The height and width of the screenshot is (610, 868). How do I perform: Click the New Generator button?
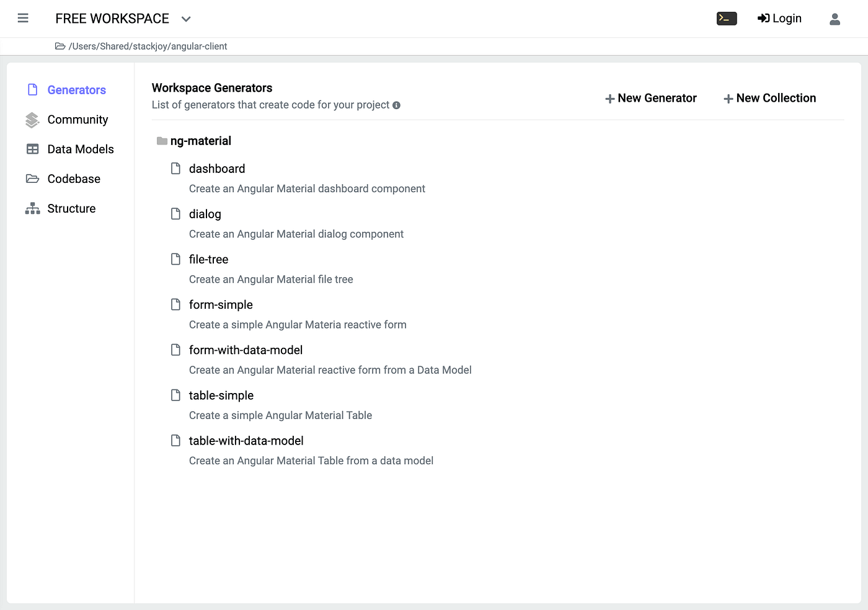[651, 99]
